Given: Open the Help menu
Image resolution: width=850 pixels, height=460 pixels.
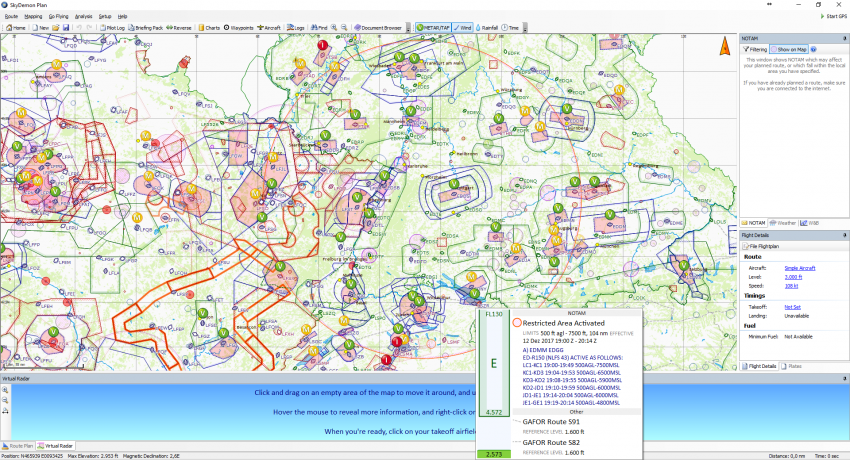Looking at the screenshot, I should pyautogui.click(x=123, y=16).
